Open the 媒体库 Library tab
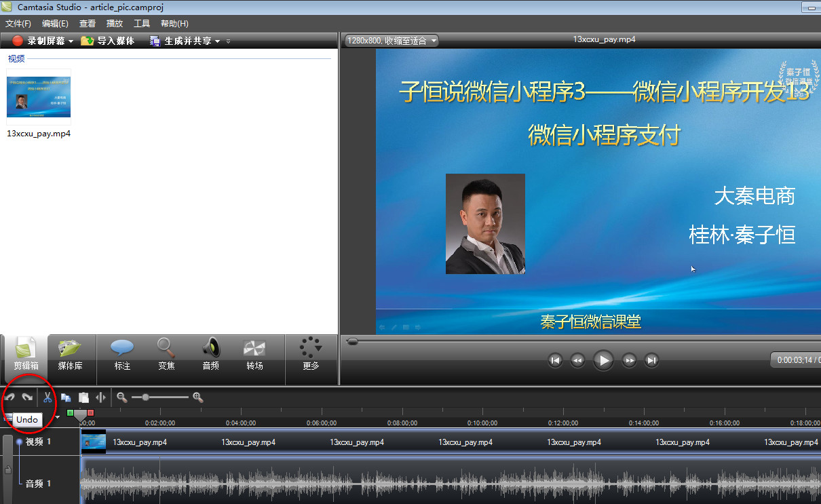The height and width of the screenshot is (504, 821). [x=70, y=355]
